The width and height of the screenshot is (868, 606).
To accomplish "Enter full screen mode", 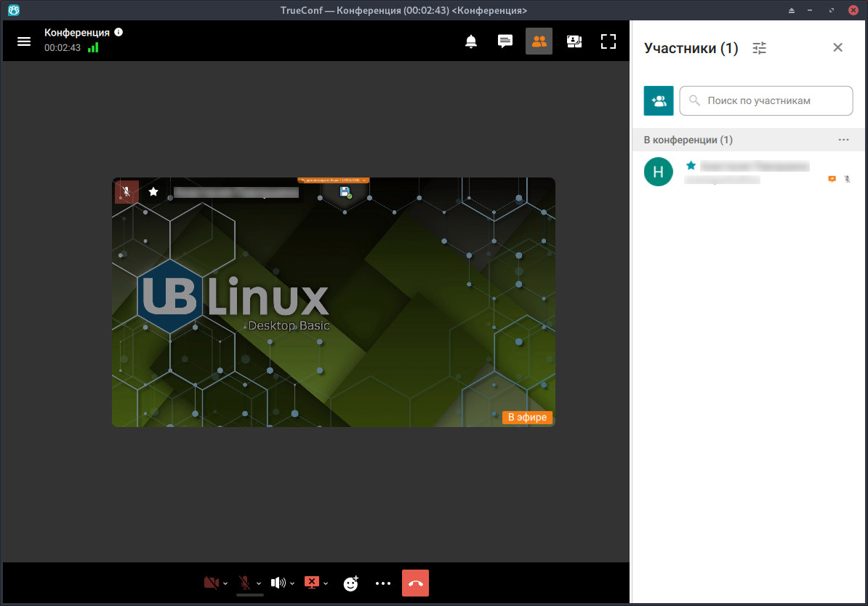I will [608, 41].
